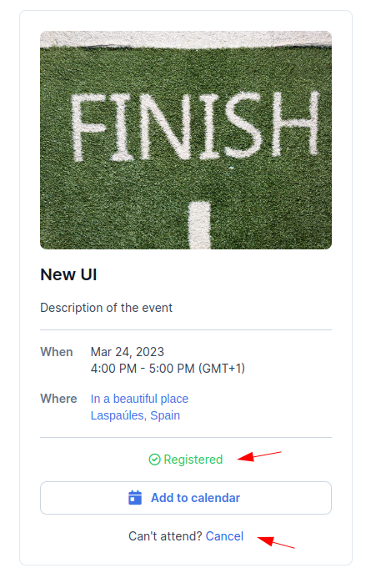The width and height of the screenshot is (386, 588).
Task: Click the "Can't attend?" text
Action: click(165, 536)
